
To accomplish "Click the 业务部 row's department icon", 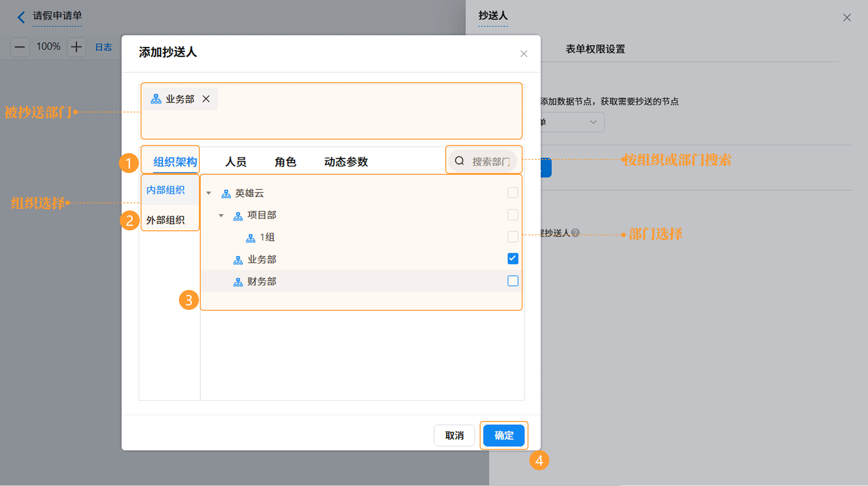I will click(238, 260).
